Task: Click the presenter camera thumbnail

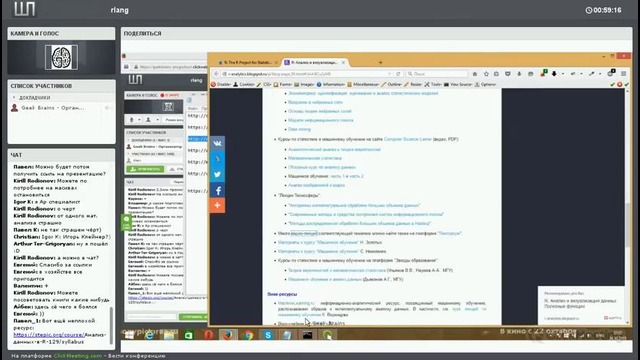Action: [x=61, y=57]
